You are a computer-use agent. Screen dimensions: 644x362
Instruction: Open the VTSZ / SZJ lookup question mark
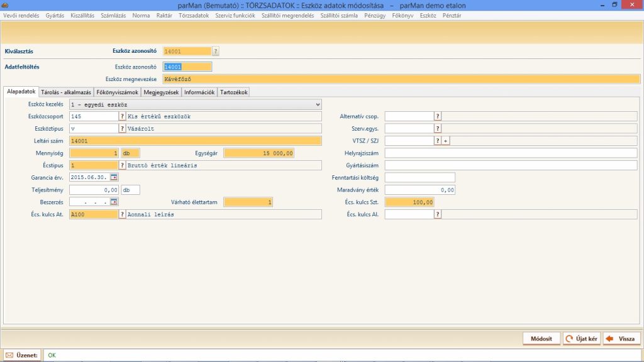click(x=438, y=141)
